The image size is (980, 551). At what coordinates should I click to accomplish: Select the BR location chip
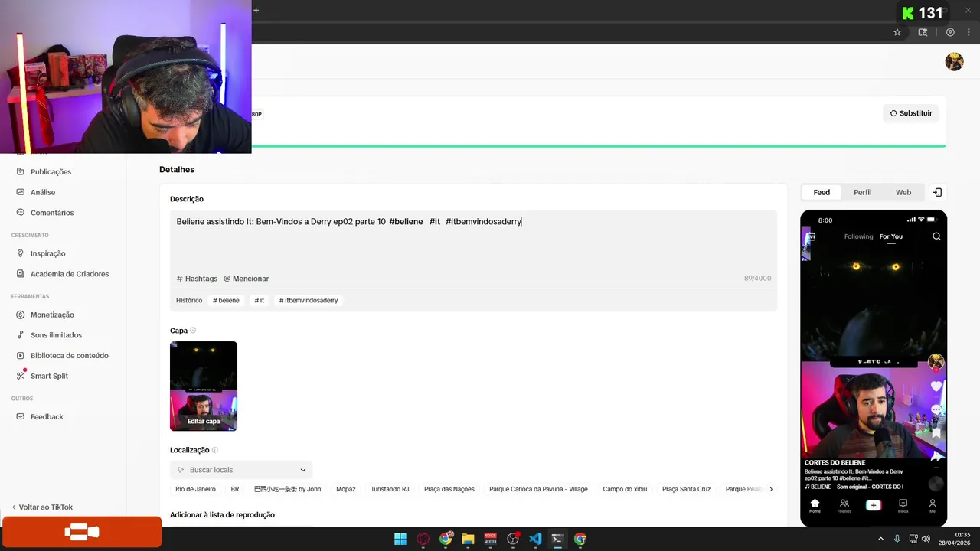(235, 489)
